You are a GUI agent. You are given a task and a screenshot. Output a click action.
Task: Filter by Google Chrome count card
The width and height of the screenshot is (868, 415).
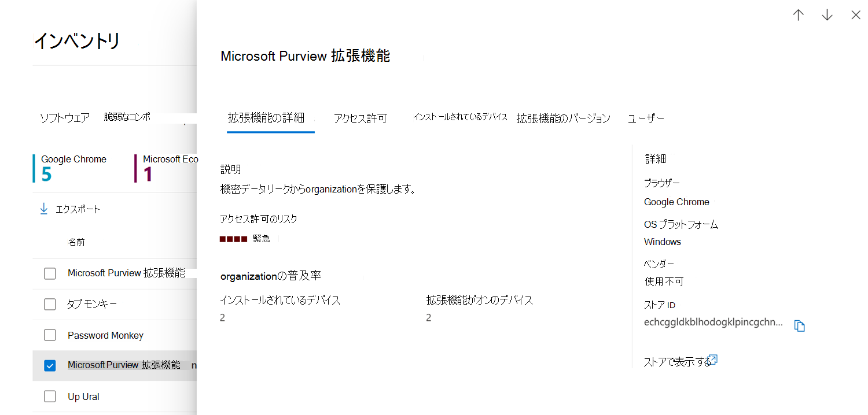pyautogui.click(x=70, y=168)
